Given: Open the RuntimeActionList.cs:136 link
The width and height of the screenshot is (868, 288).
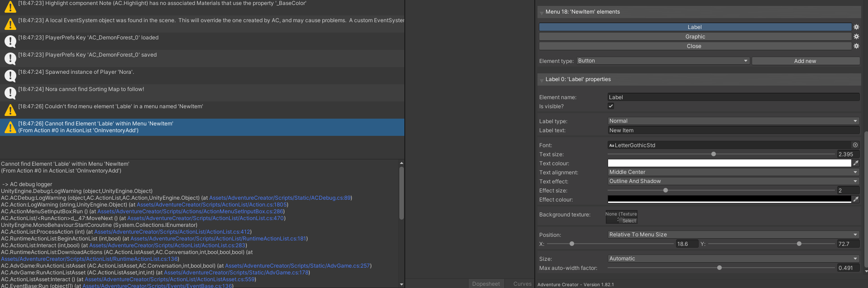Looking at the screenshot, I should pos(89,259).
